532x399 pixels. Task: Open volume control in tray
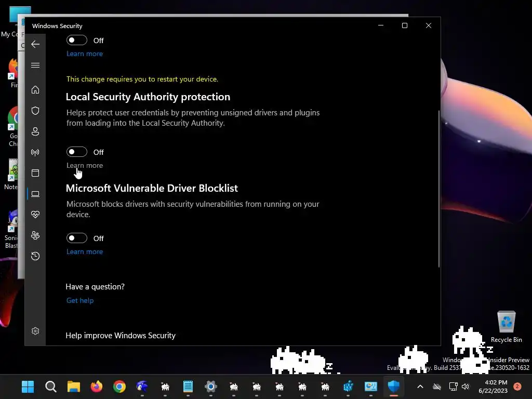(465, 387)
